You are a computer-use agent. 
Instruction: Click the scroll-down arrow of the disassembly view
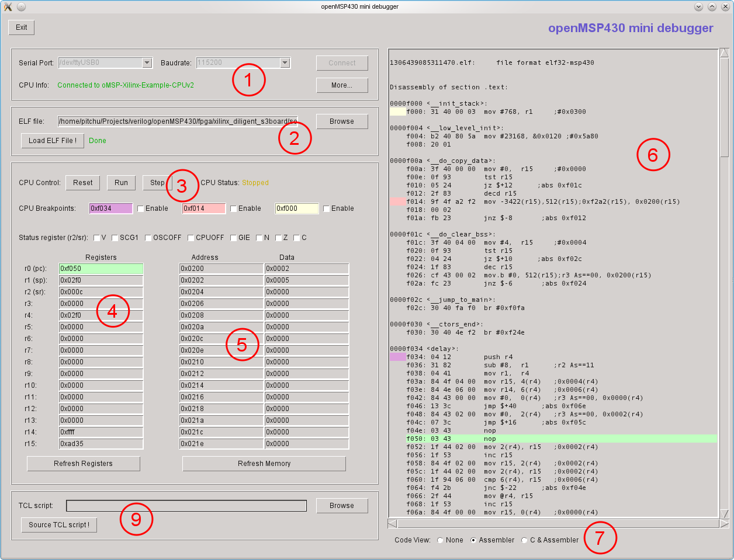point(725,513)
